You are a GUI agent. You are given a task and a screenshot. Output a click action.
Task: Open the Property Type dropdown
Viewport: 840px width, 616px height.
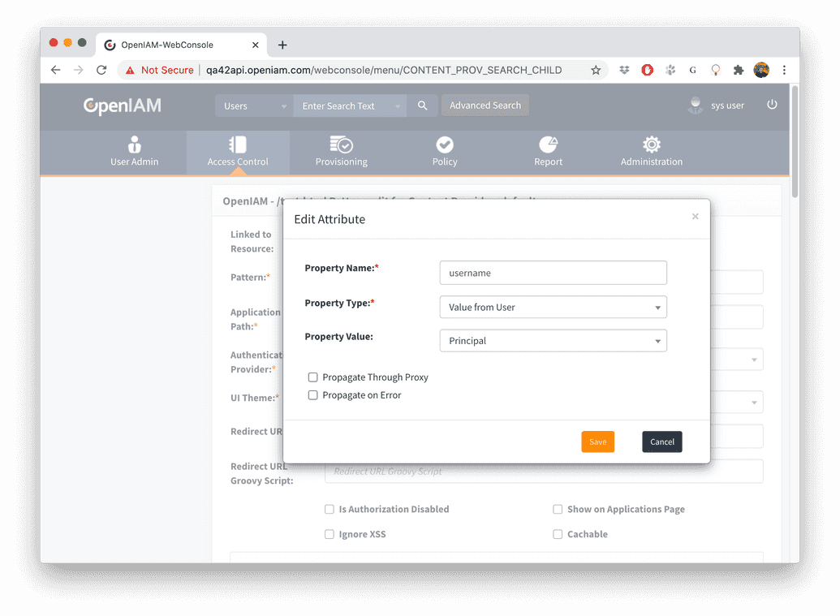click(x=553, y=307)
